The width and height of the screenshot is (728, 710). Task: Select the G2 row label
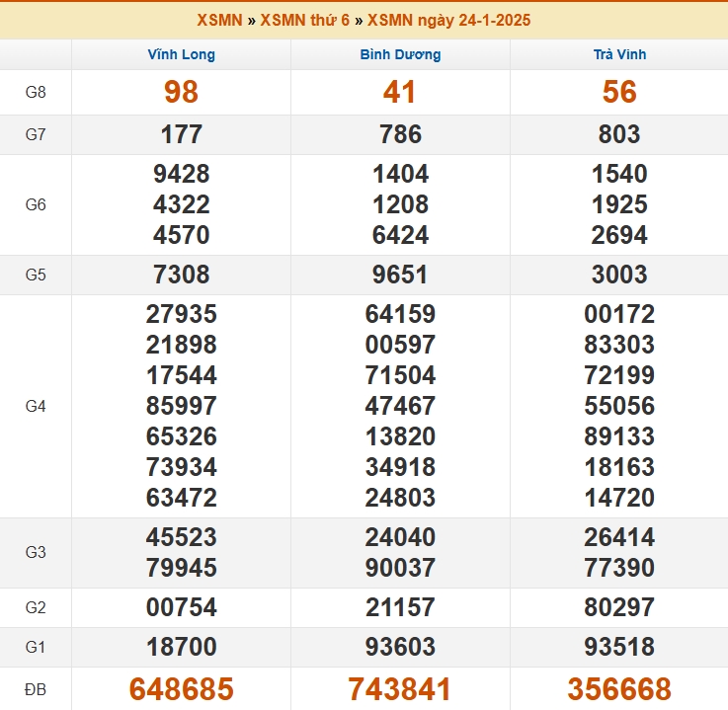point(36,607)
